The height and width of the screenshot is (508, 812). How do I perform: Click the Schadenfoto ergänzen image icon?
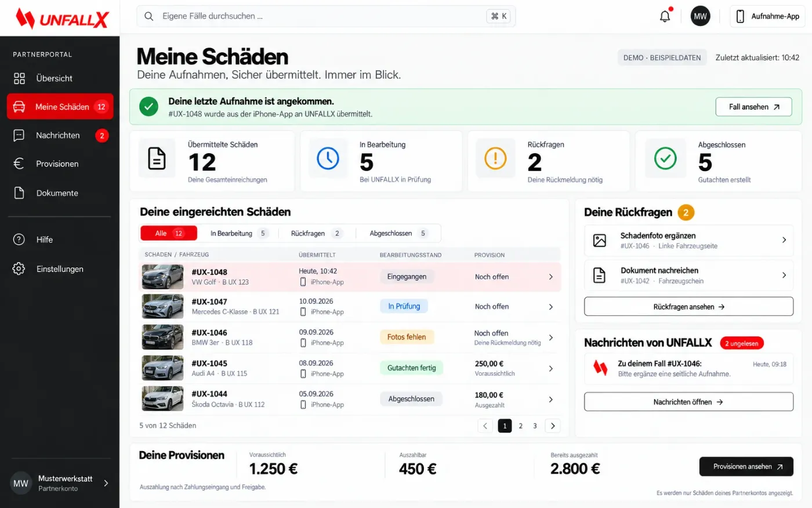600,240
